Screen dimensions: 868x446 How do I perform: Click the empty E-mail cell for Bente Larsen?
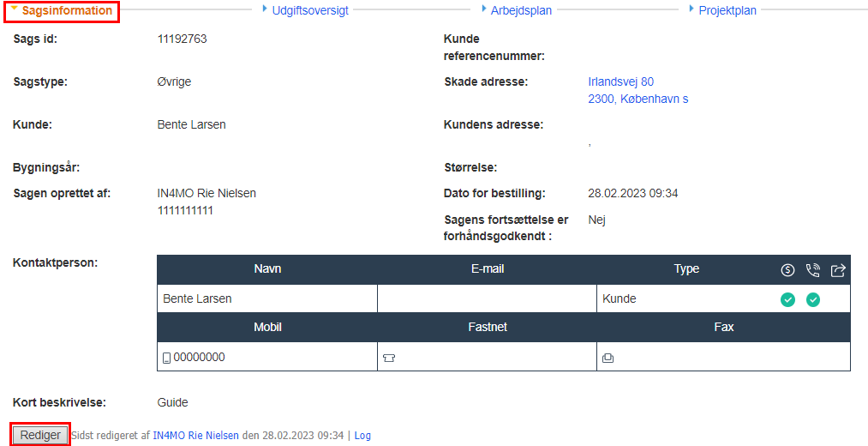pyautogui.click(x=487, y=299)
